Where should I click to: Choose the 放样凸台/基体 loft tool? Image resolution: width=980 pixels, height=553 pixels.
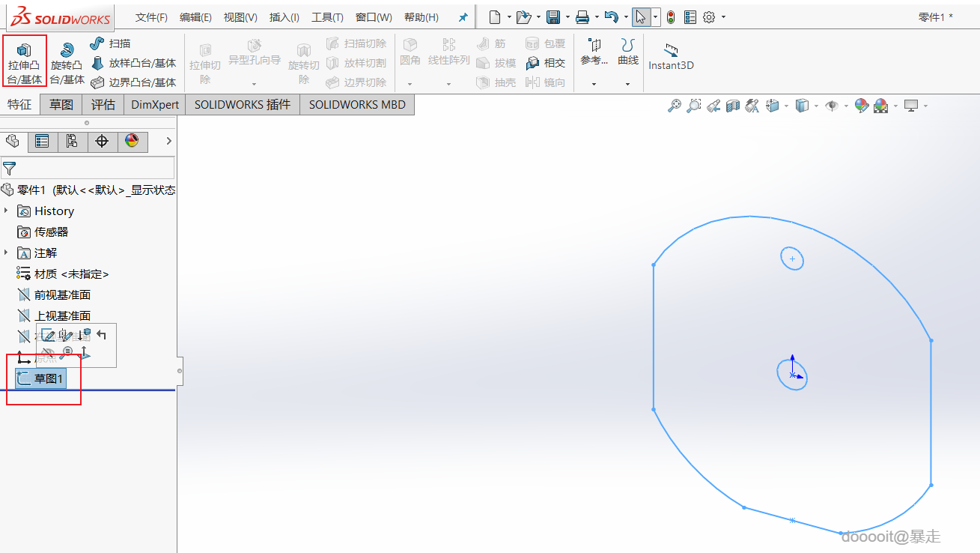[x=133, y=63]
